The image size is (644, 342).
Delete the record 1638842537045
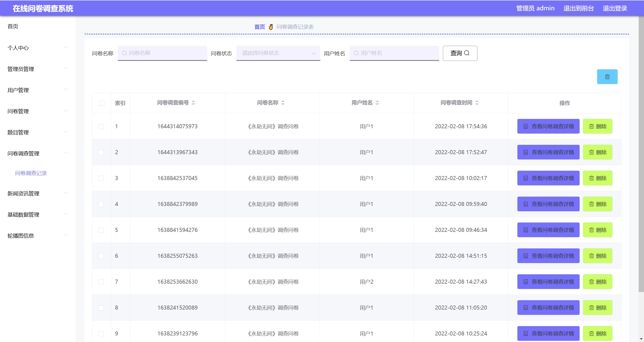tap(597, 178)
